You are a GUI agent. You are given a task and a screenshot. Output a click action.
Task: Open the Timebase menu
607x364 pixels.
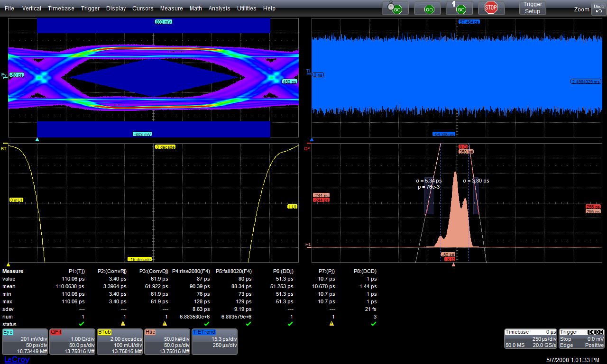[61, 9]
